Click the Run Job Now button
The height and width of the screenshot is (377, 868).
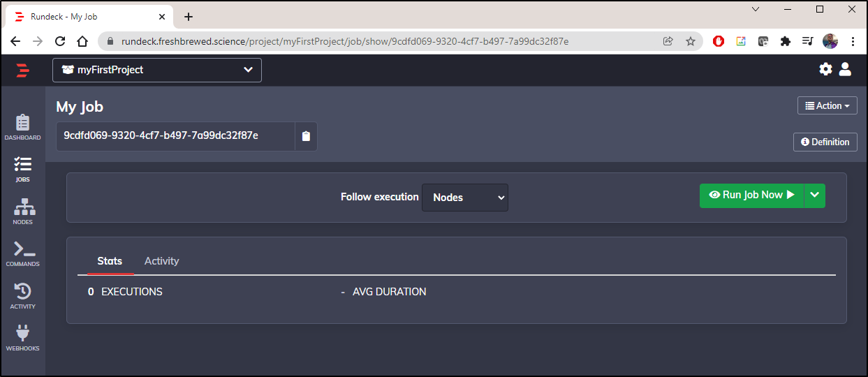click(x=752, y=195)
